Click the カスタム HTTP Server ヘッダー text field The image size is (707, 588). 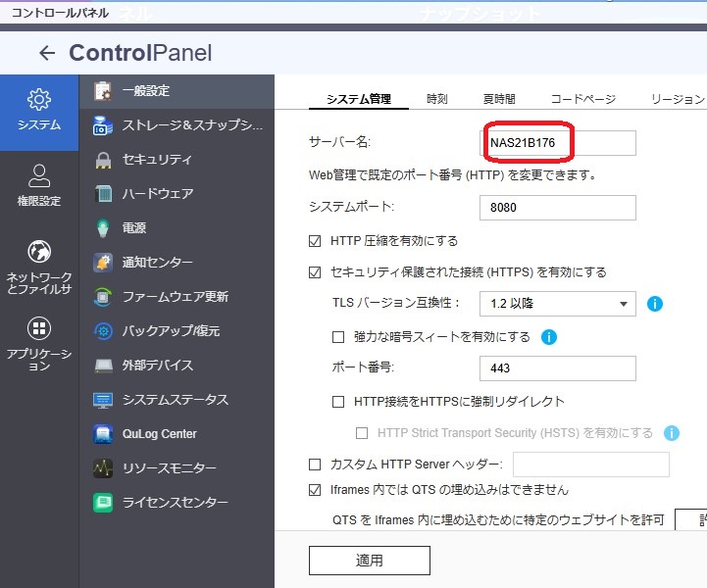click(591, 465)
